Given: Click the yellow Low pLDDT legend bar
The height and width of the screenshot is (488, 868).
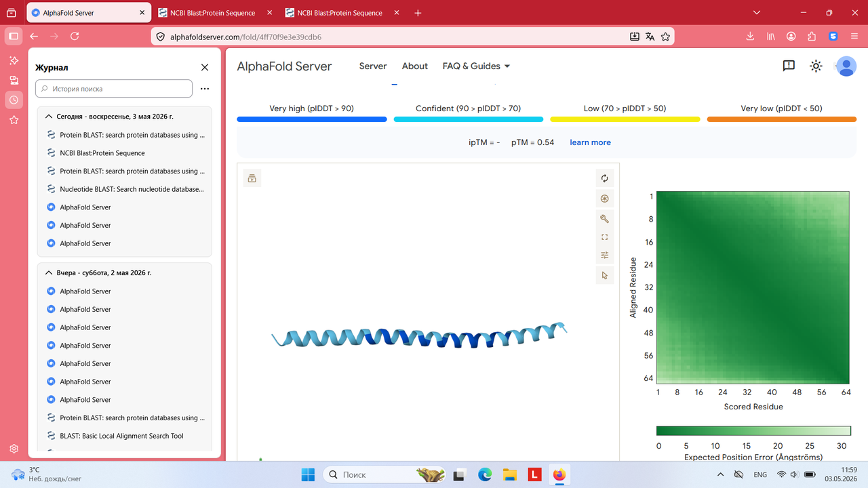Looking at the screenshot, I should (x=625, y=119).
